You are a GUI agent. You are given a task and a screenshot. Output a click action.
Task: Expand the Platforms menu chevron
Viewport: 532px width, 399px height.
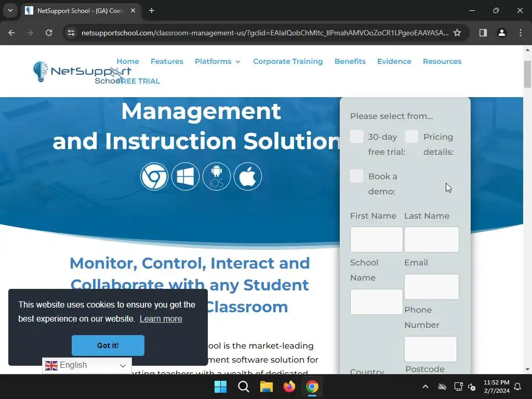click(x=238, y=62)
